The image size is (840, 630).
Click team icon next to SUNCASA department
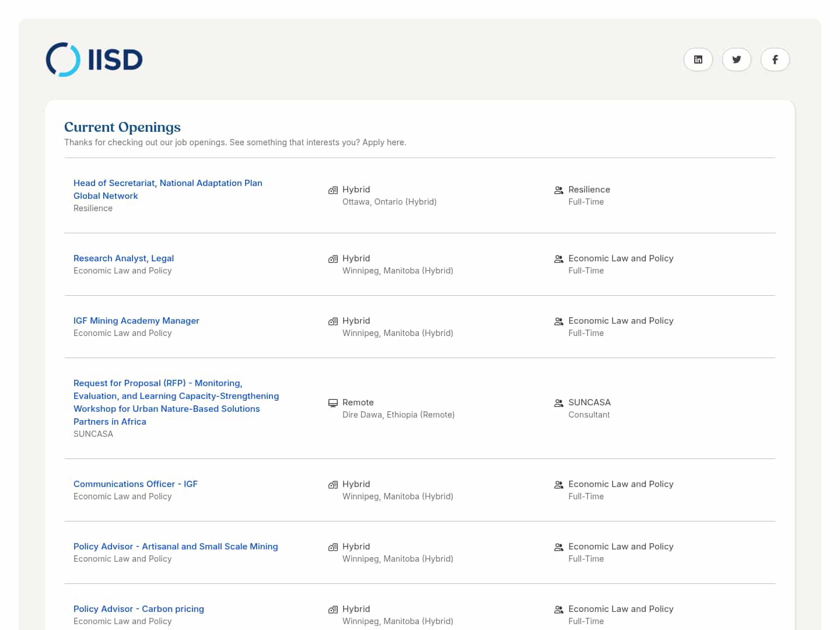click(558, 403)
